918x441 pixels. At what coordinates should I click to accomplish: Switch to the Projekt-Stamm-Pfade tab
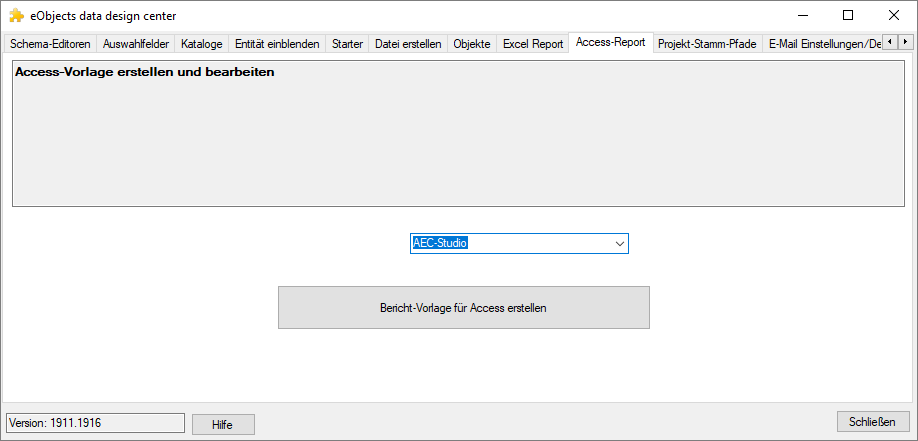point(707,44)
